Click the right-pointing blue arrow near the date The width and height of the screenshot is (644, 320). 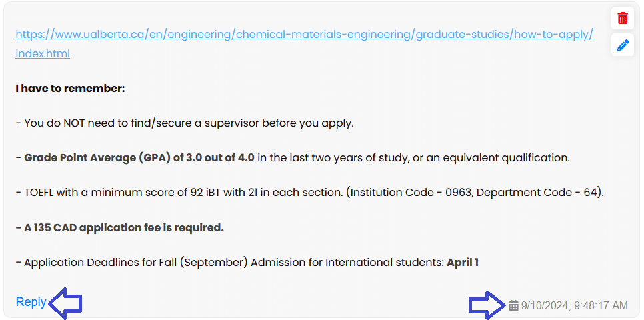click(x=487, y=305)
